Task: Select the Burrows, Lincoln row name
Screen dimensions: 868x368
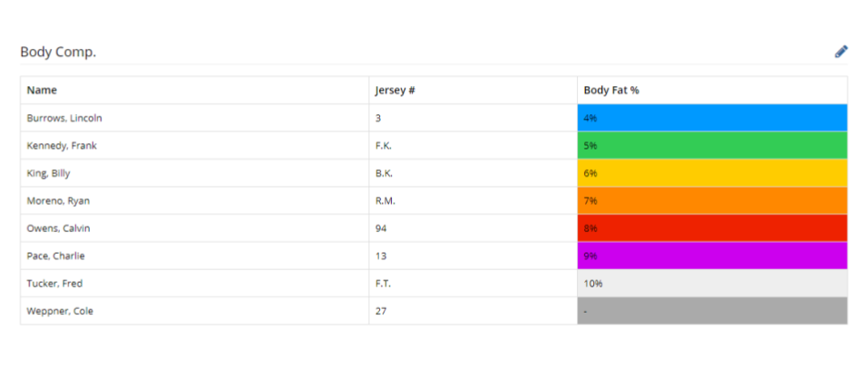Action: point(64,118)
